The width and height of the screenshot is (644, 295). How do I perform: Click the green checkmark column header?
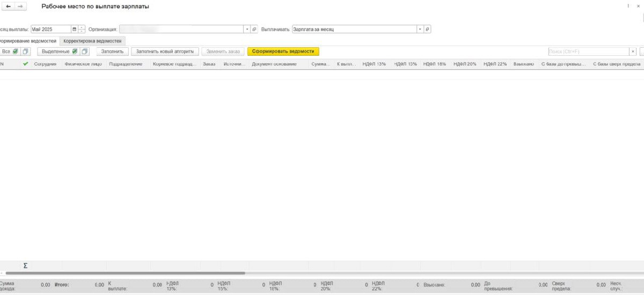[x=25, y=64]
